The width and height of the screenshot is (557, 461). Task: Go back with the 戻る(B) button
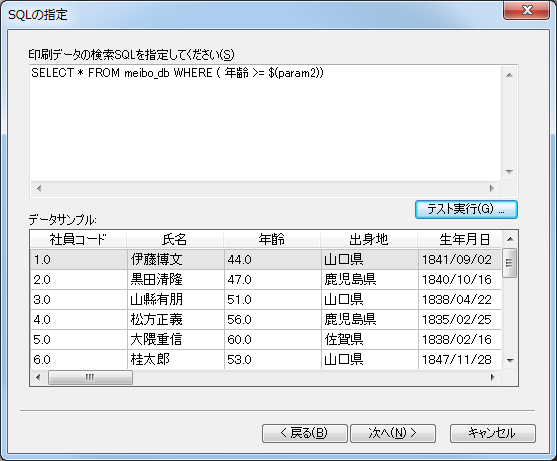[x=304, y=433]
